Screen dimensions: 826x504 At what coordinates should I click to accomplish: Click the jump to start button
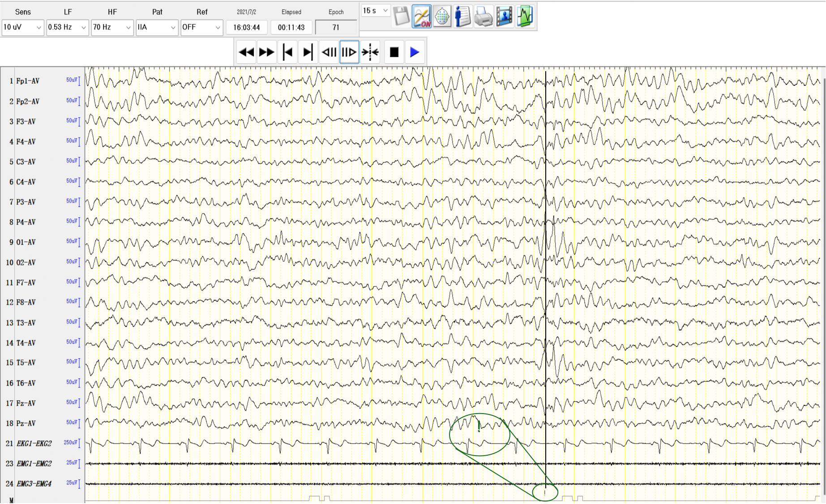[288, 51]
